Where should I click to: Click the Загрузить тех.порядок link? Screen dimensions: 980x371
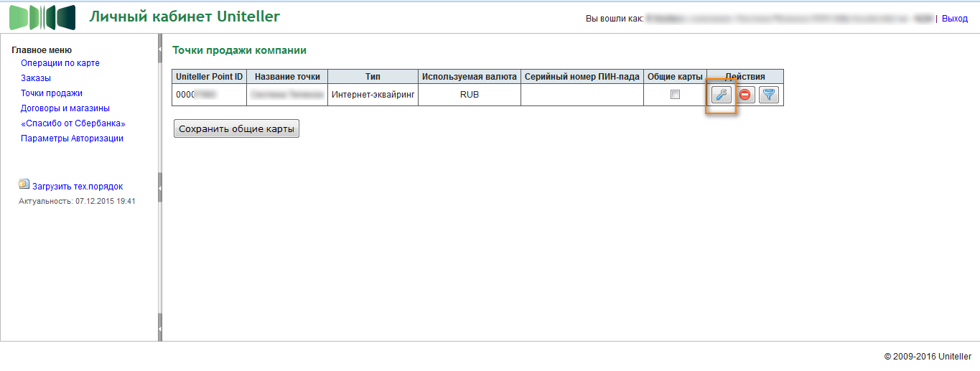78,187
